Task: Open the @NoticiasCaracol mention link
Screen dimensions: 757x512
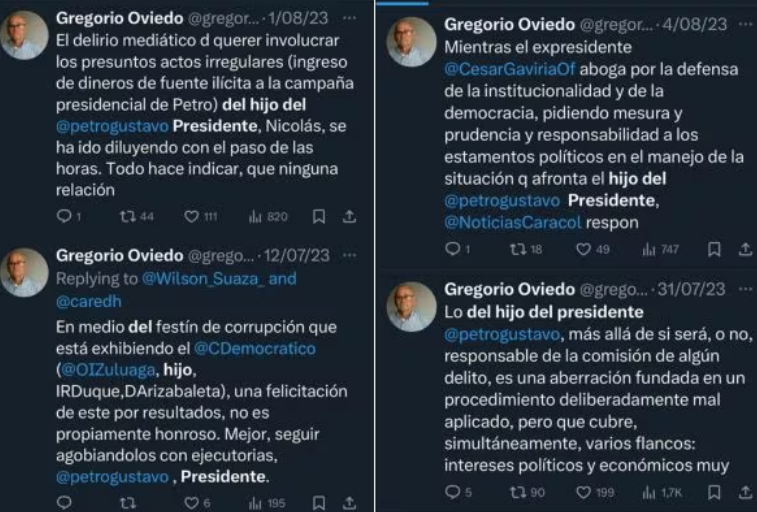Action: (x=513, y=223)
